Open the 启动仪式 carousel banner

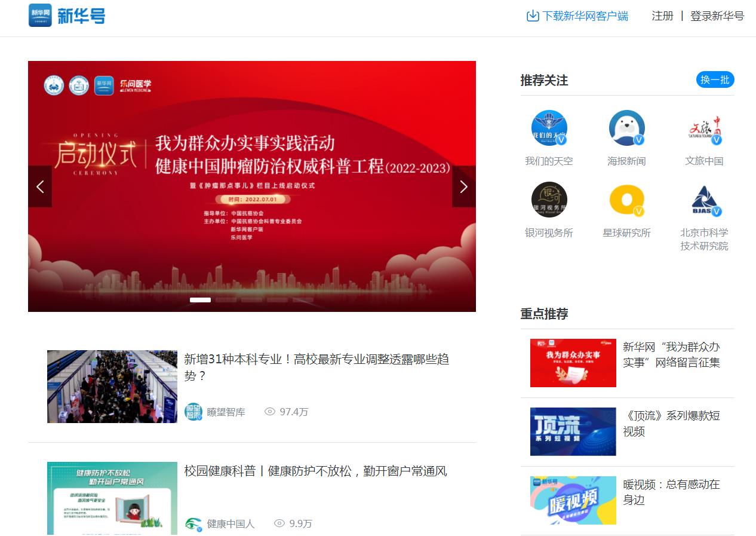[x=252, y=186]
